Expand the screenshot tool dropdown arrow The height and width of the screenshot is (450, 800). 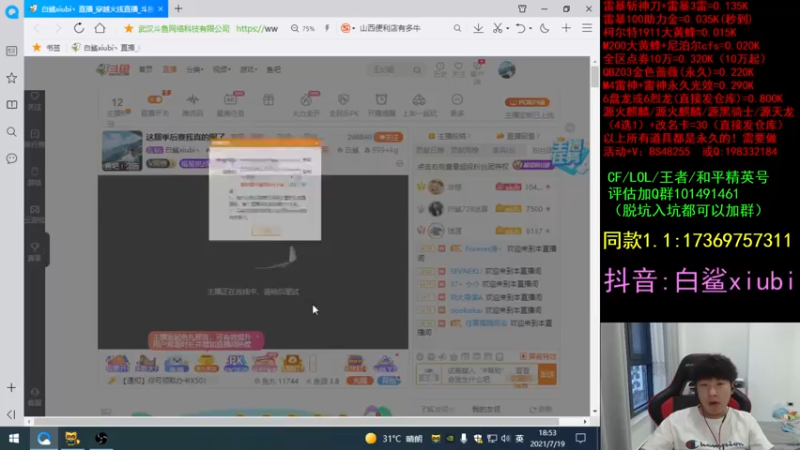508,29
